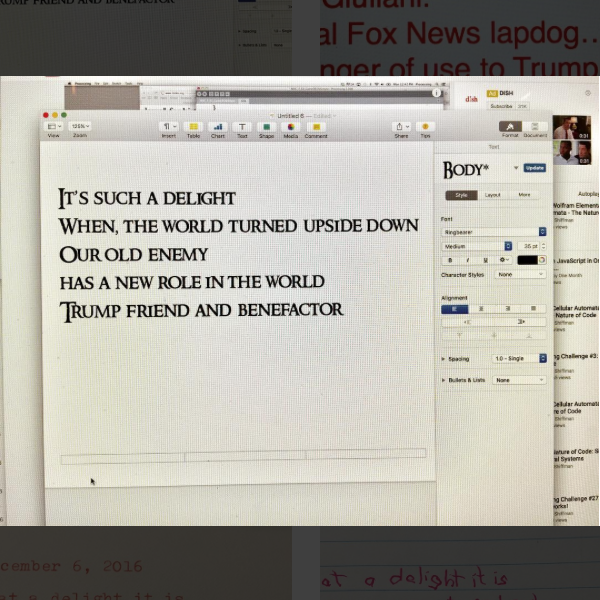Expand the Spacing section triangle
Viewport: 600px width, 600px height.
pyautogui.click(x=443, y=359)
